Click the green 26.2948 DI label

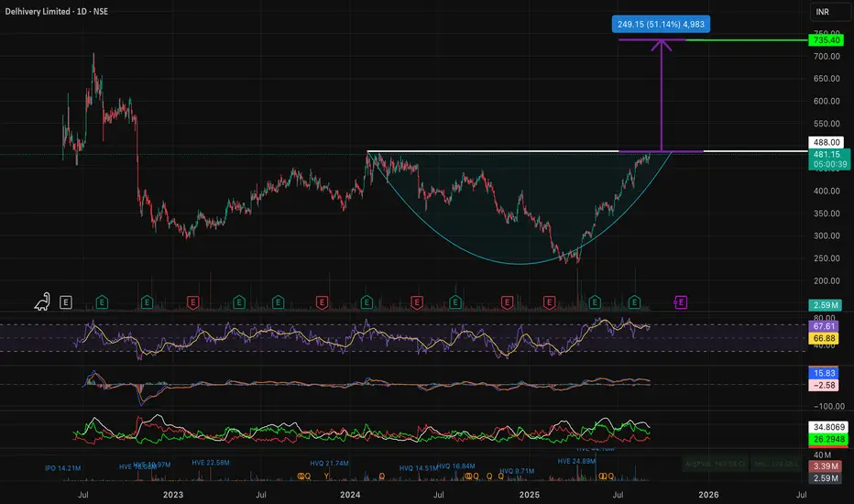(x=828, y=439)
